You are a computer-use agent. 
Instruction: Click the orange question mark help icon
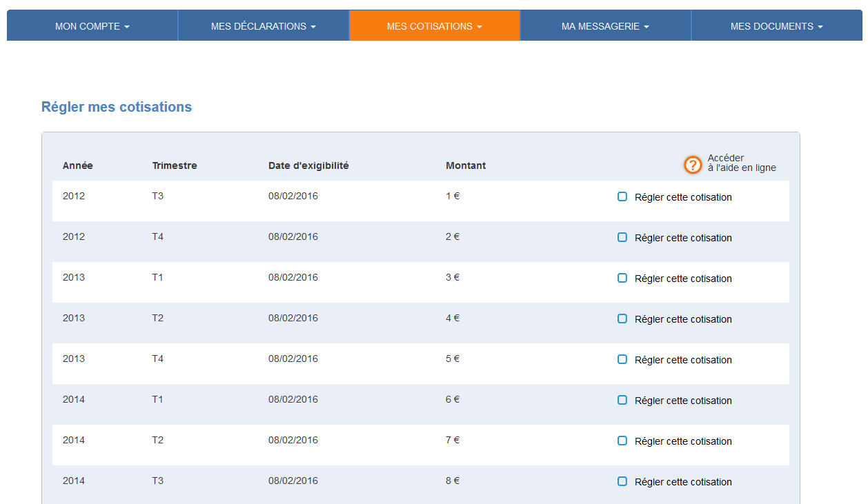pyautogui.click(x=692, y=165)
